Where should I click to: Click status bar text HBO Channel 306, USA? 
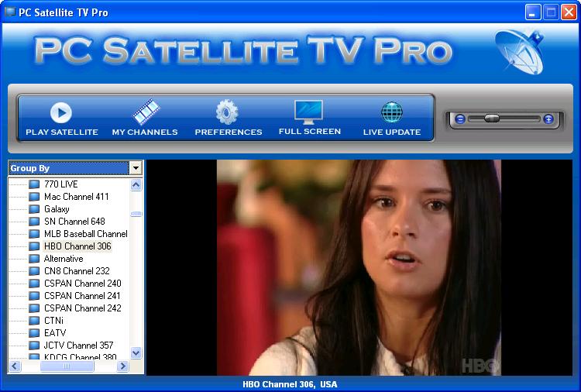290,384
